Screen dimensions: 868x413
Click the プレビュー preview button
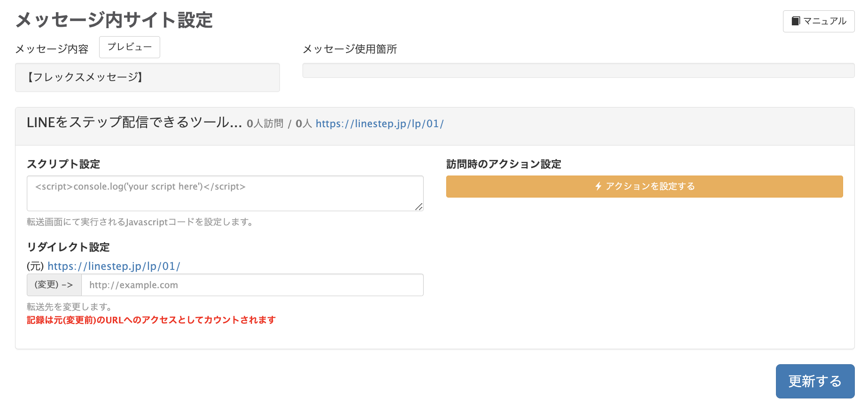(130, 47)
